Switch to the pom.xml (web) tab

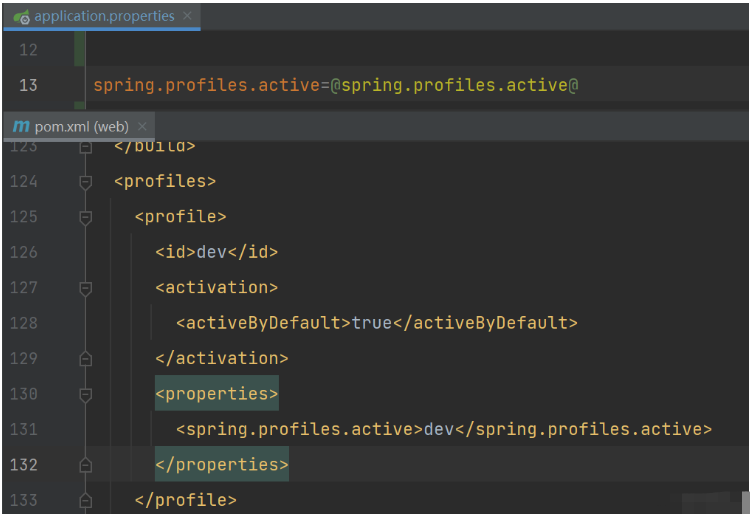[81, 126]
